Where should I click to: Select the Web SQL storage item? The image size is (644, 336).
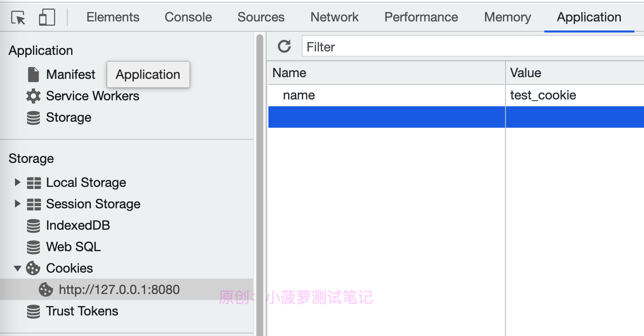[73, 246]
